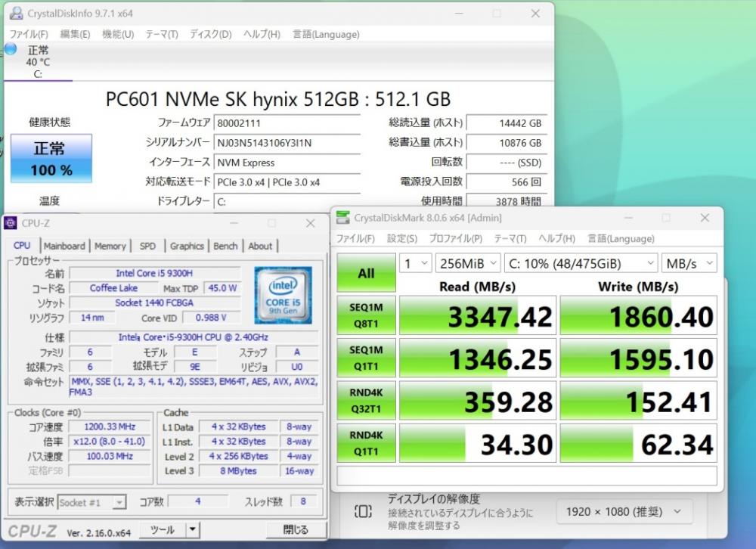Viewport: 756px width, 549px height.
Task: Open the test count dropdown showing 1
Action: pyautogui.click(x=415, y=263)
